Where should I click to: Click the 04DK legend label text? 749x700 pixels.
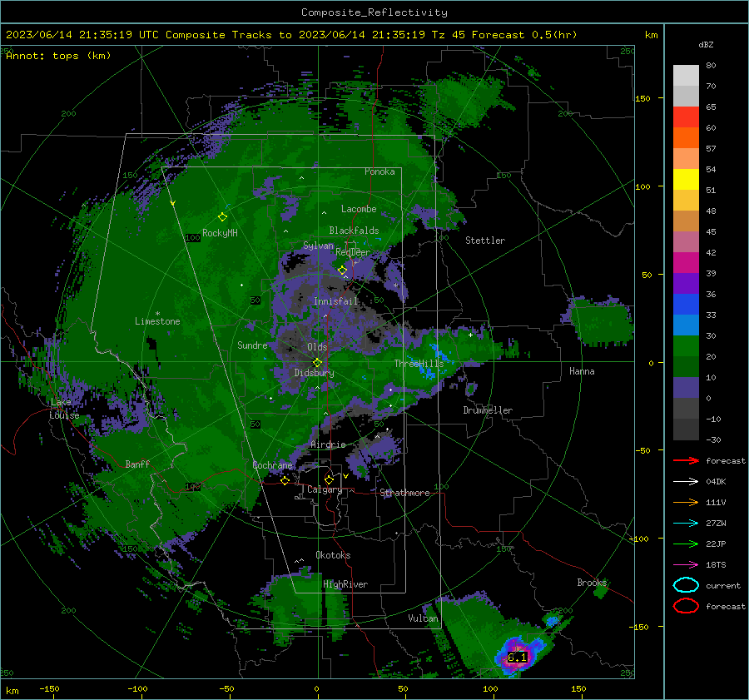(716, 481)
